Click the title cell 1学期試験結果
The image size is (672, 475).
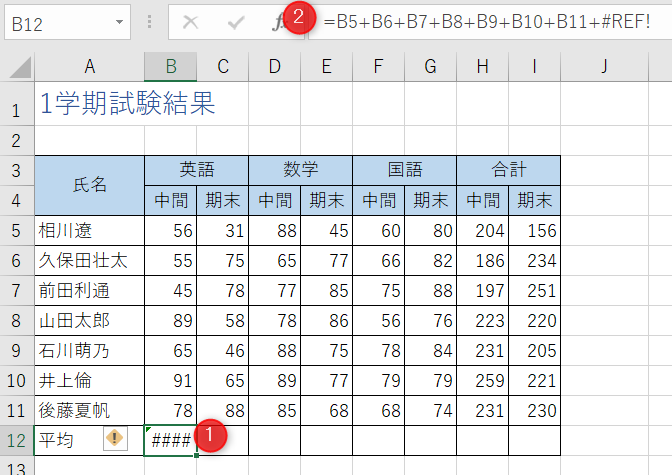coord(128,103)
